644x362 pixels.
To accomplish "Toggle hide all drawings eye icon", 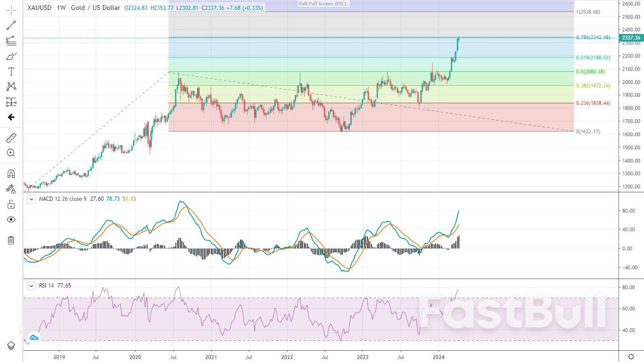I will 11,220.
